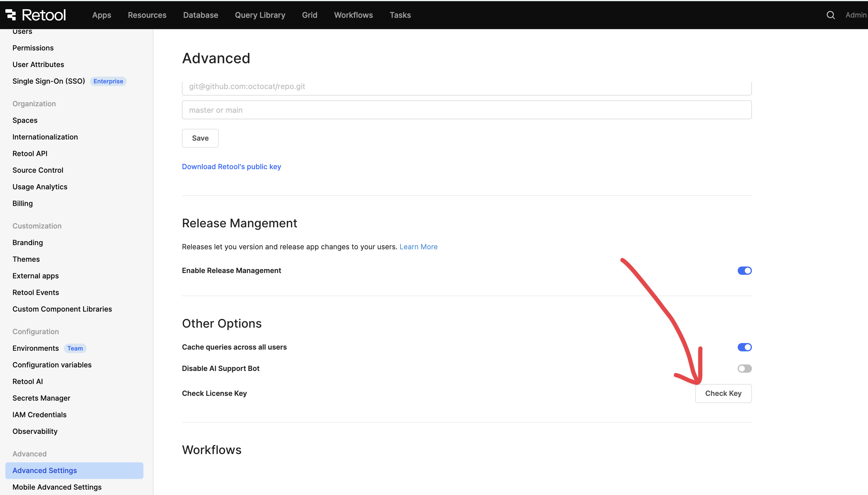Open Mobile Advanced Settings

tap(57, 488)
